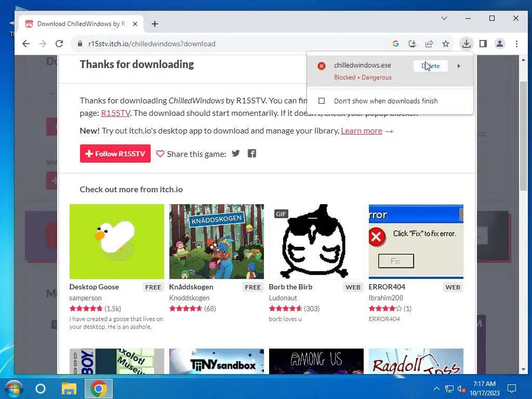Open author Ibrahim208's page
The height and width of the screenshot is (399, 532).
pos(386,298)
